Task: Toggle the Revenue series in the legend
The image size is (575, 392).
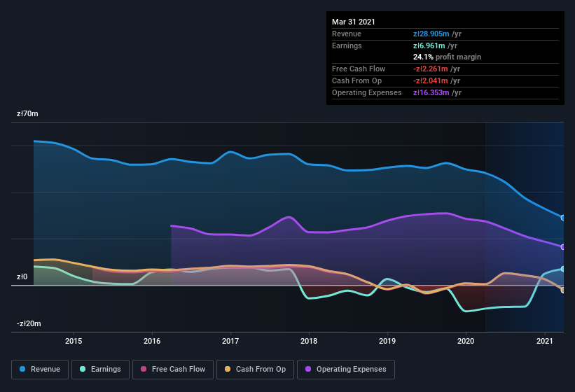Action: 41,369
